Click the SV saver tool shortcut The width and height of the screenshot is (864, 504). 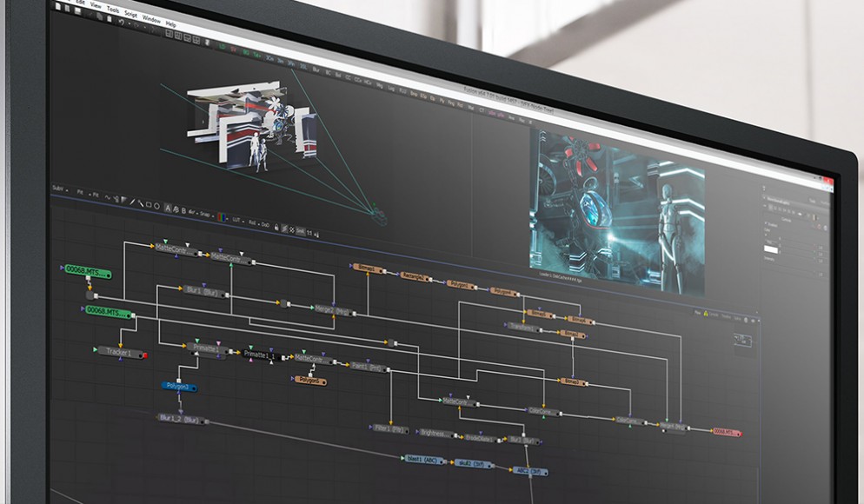pos(234,50)
